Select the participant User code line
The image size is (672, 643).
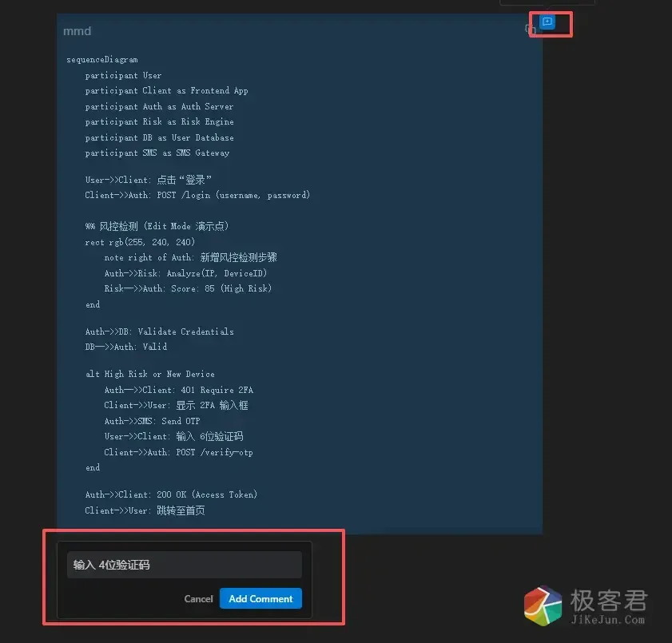[123, 75]
